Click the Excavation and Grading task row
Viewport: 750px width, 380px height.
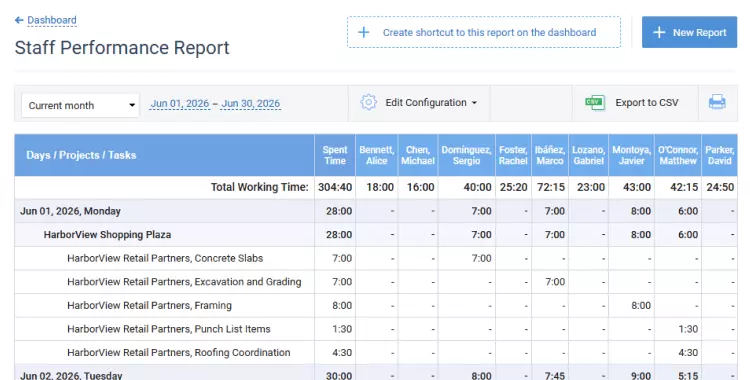(375, 281)
